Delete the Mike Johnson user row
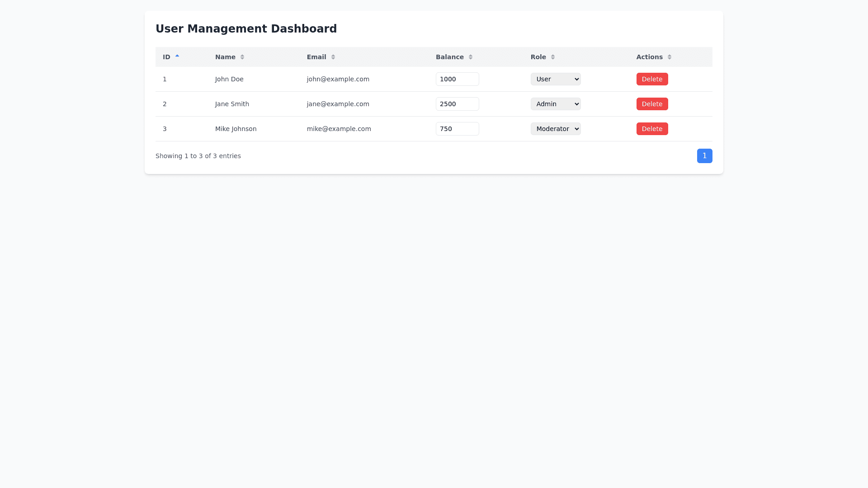 click(x=652, y=129)
